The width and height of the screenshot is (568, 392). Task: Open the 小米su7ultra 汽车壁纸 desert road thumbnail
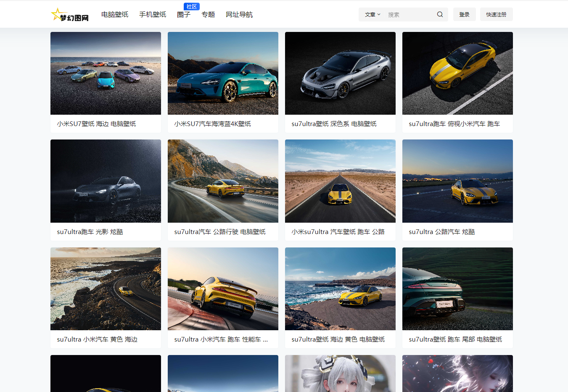(340, 181)
